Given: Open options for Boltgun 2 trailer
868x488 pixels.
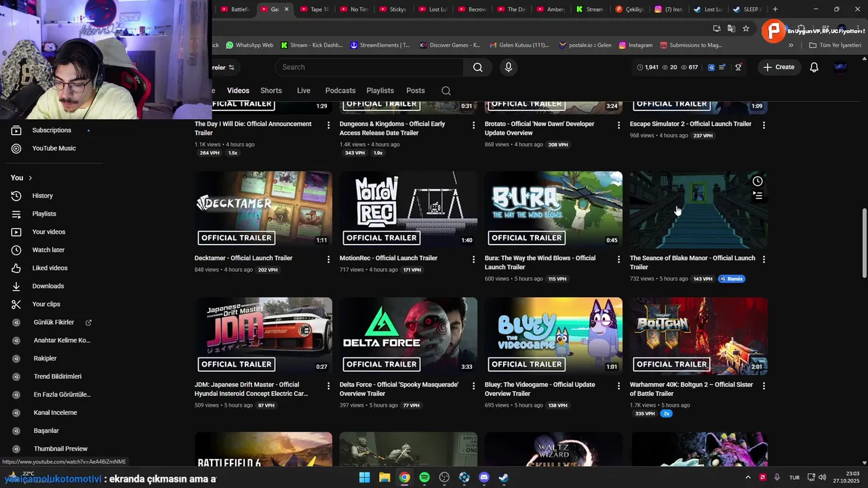Looking at the screenshot, I should pyautogui.click(x=764, y=386).
